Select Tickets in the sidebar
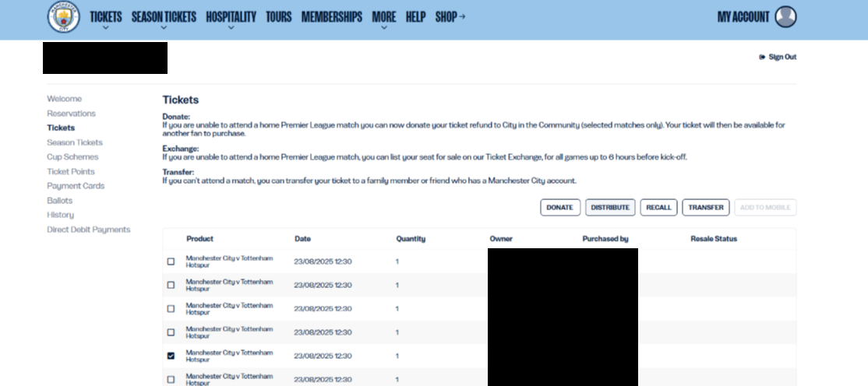Screen dimensions: 868x386 pos(61,128)
